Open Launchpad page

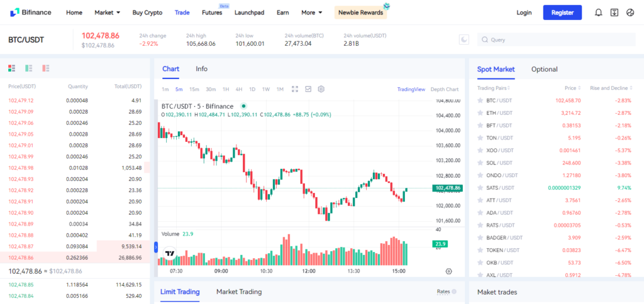click(x=249, y=13)
